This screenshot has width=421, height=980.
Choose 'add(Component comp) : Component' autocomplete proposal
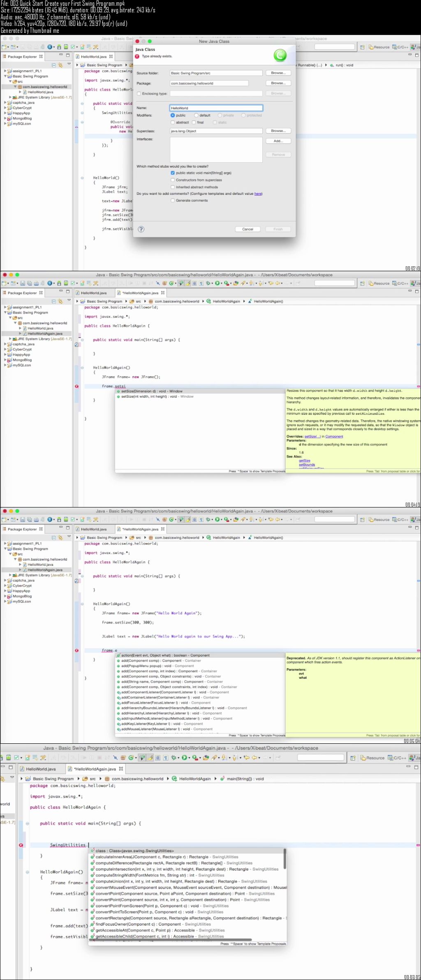pos(161,661)
